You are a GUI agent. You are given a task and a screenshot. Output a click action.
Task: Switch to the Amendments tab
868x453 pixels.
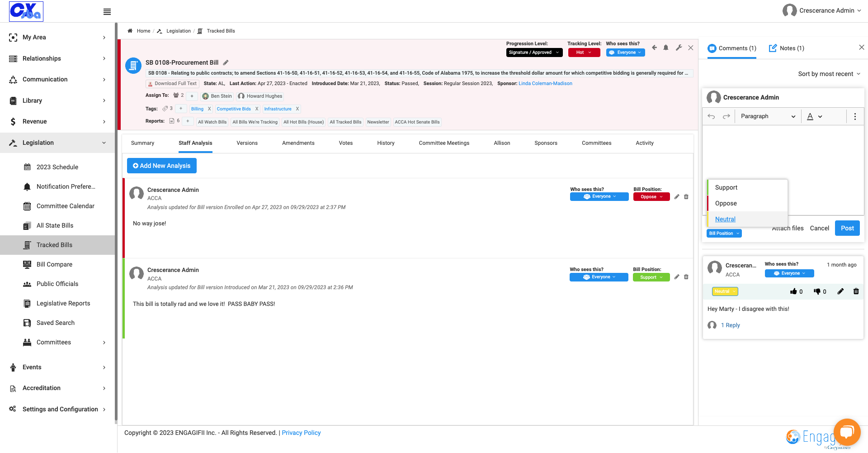(298, 143)
